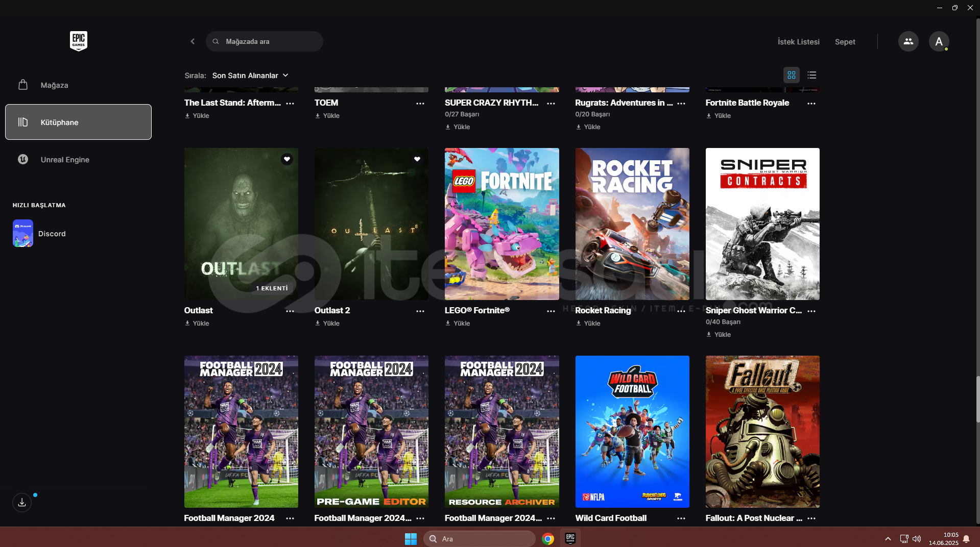Image resolution: width=980 pixels, height=547 pixels.
Task: Open the friends list icon
Action: [x=908, y=41]
